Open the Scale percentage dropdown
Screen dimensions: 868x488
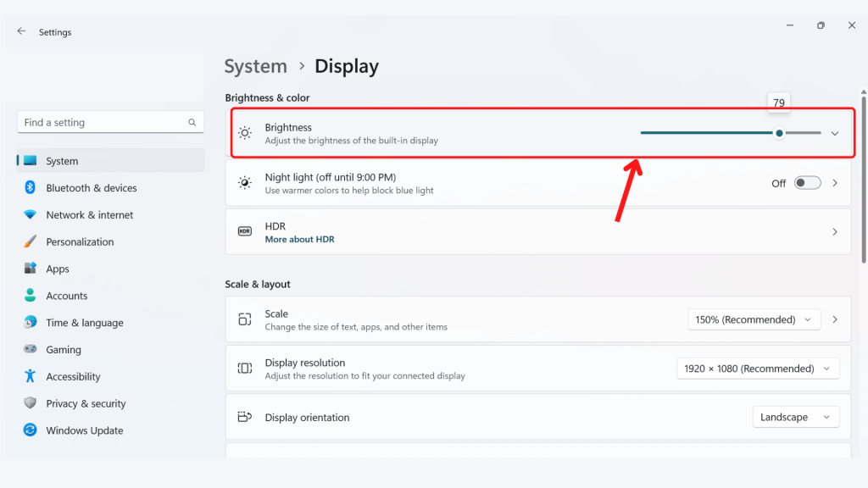coord(754,319)
